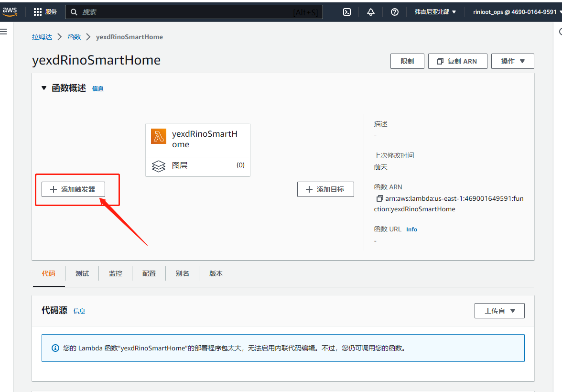Open the help question mark icon
This screenshot has width=562, height=392.
click(395, 12)
